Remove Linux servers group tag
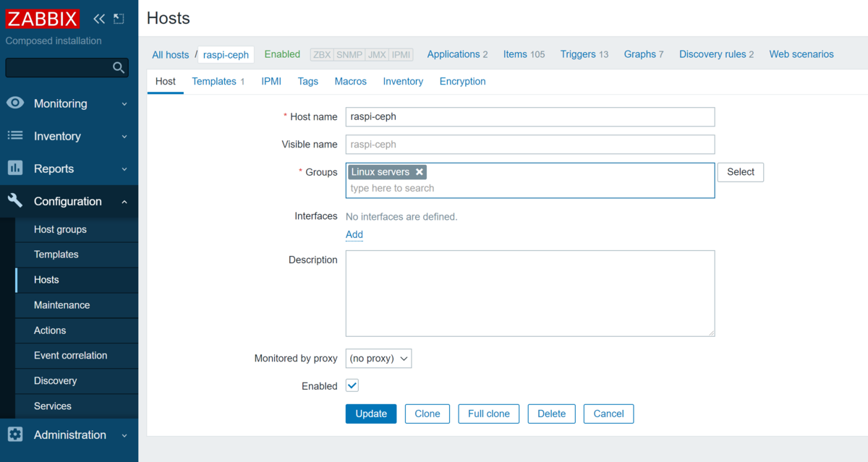The image size is (868, 462). (x=419, y=172)
